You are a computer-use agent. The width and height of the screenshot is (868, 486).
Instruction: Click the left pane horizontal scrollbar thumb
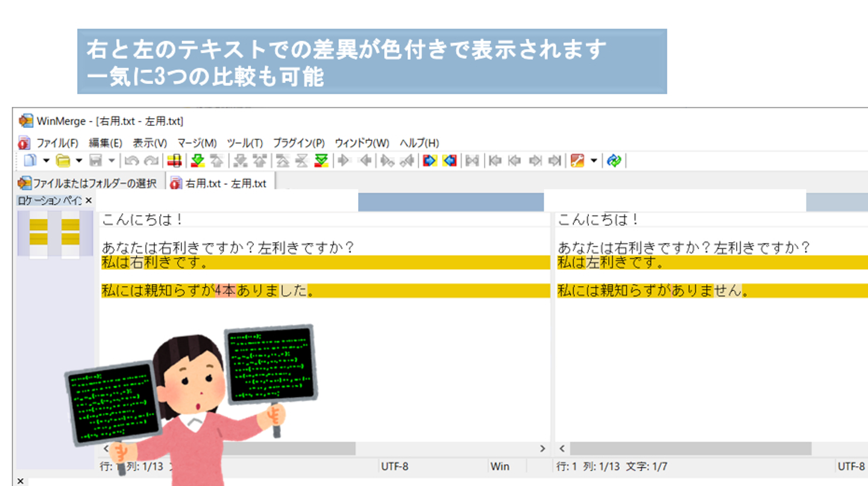click(289, 449)
